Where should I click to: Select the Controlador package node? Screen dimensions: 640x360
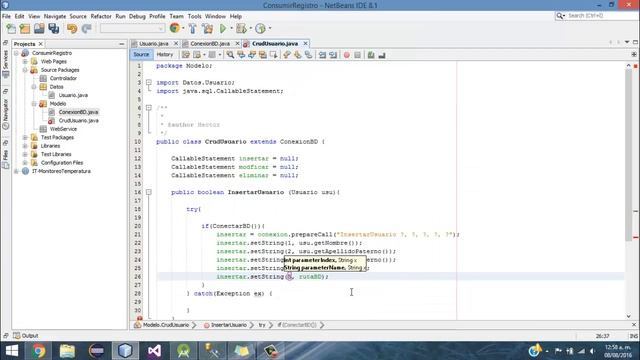pos(63,78)
